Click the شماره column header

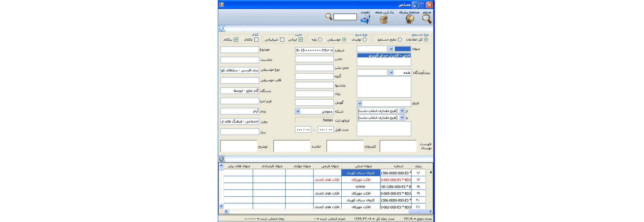click(398, 166)
